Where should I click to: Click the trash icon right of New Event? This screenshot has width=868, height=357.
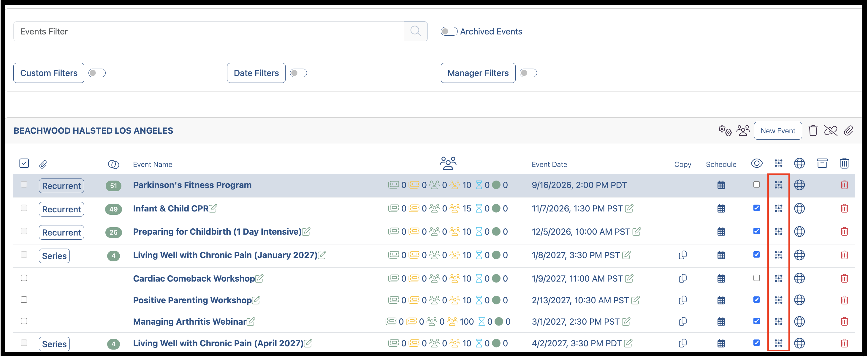point(813,130)
